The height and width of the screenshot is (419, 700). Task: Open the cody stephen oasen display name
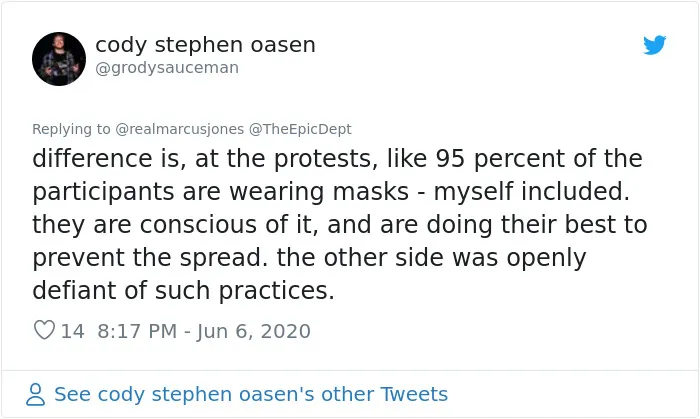click(205, 45)
